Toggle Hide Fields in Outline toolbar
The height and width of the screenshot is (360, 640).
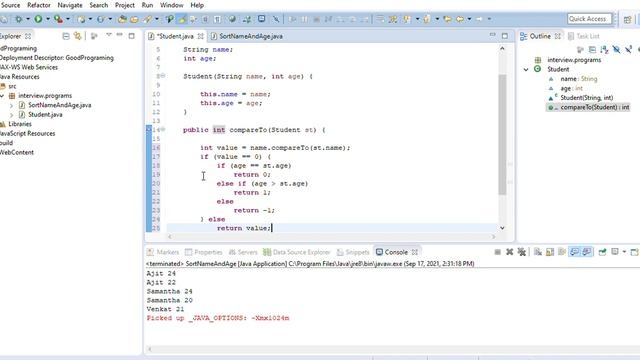pyautogui.click(x=616, y=50)
